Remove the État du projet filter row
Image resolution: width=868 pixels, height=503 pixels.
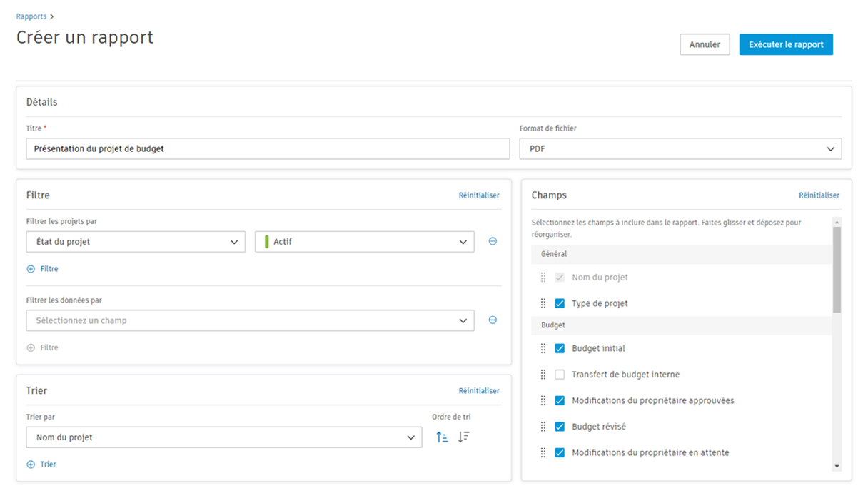pyautogui.click(x=493, y=241)
